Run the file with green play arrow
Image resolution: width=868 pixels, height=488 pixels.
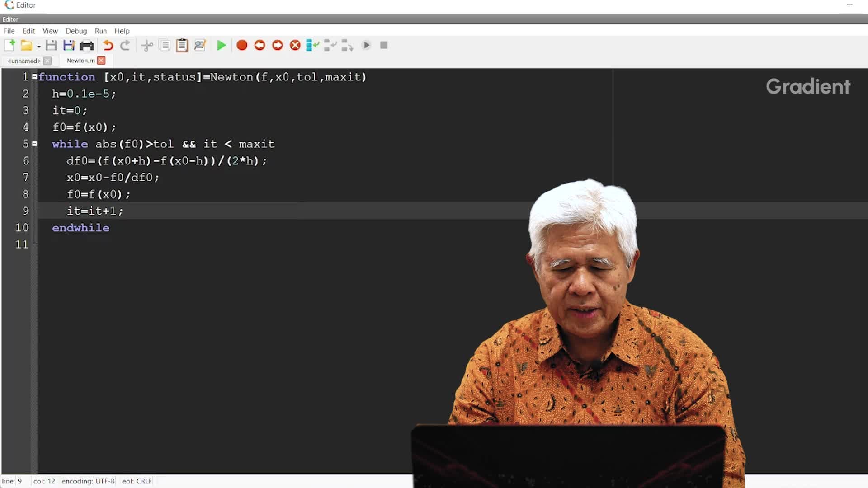(x=221, y=45)
